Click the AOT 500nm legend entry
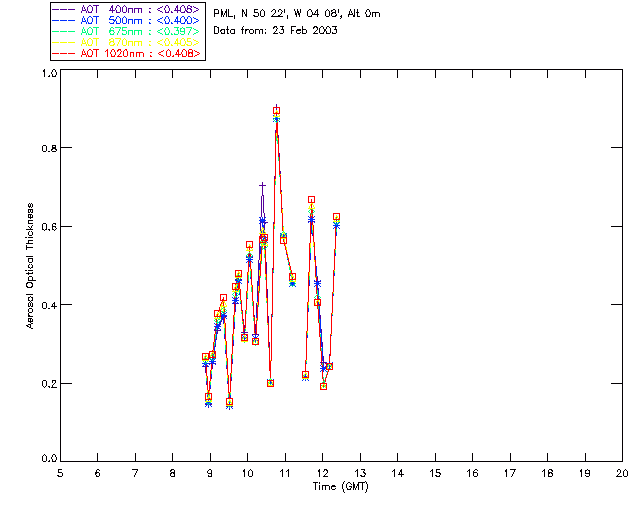The height and width of the screenshot is (512, 640). [x=127, y=20]
